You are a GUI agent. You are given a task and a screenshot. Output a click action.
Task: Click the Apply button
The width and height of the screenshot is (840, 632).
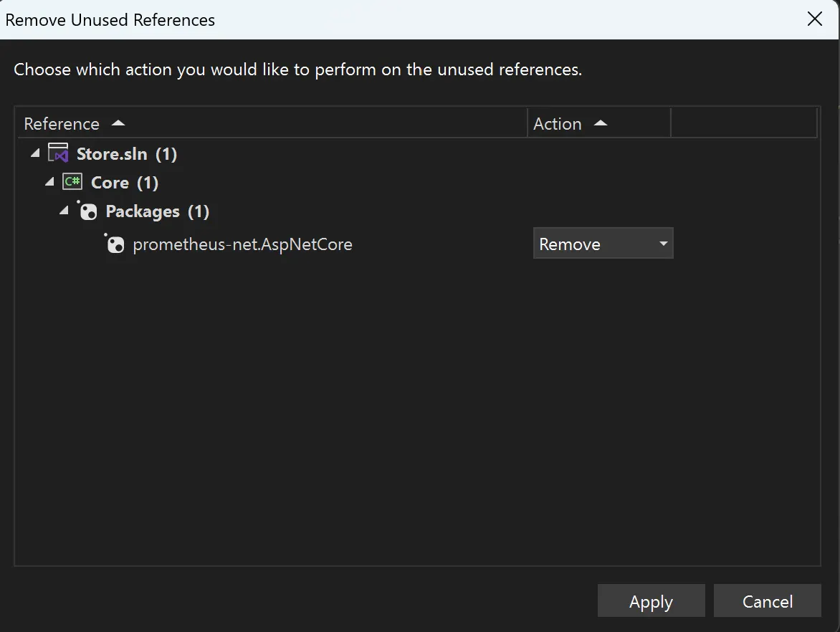click(651, 601)
